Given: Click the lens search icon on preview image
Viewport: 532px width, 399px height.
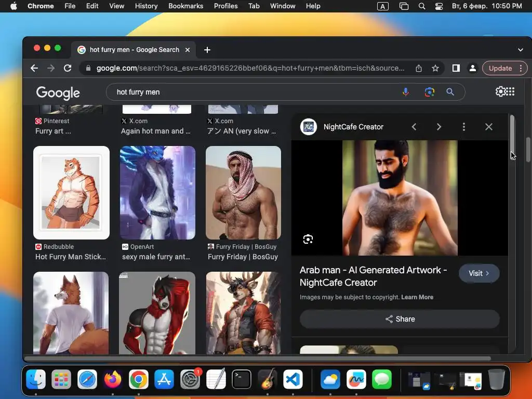Looking at the screenshot, I should (x=308, y=239).
